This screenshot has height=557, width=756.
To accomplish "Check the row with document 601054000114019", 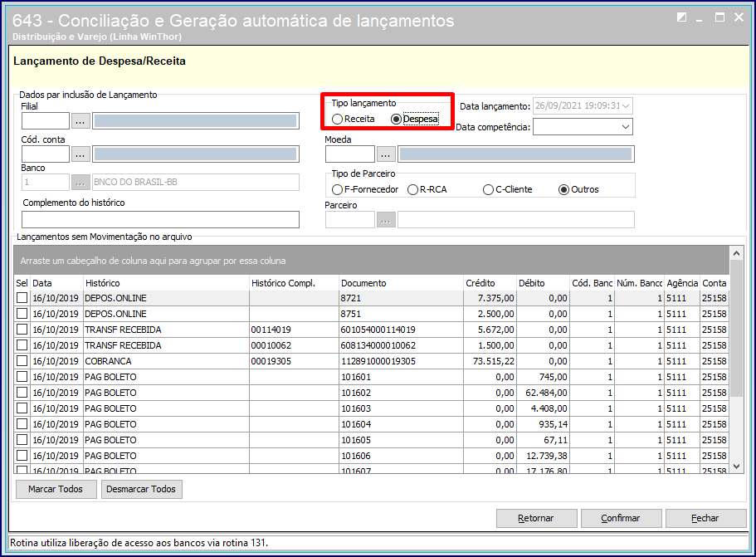I will tap(22, 330).
